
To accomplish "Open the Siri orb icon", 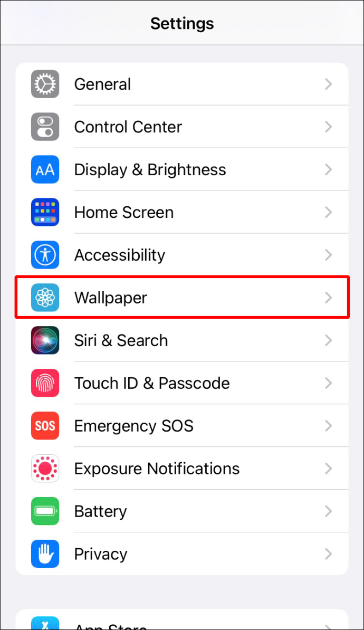I will [45, 340].
